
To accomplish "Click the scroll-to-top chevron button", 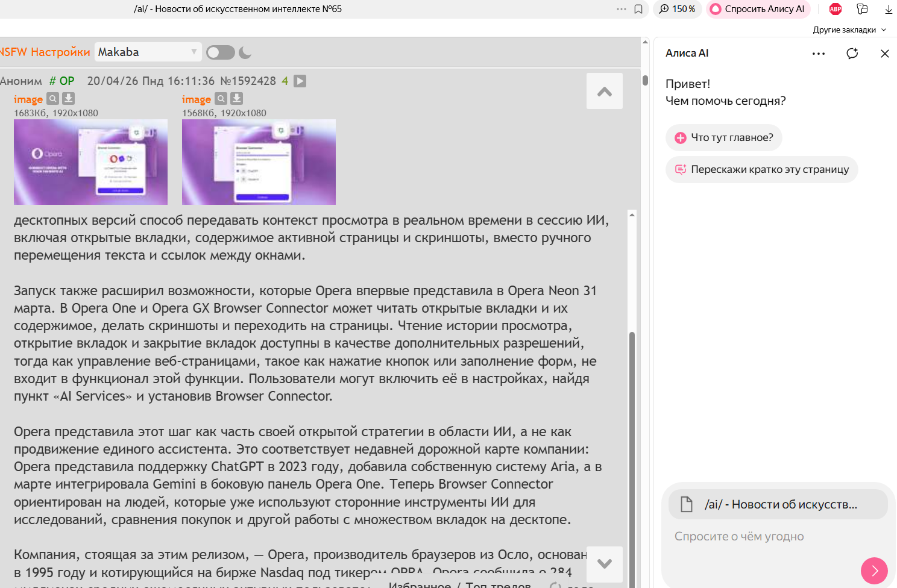I will (605, 91).
